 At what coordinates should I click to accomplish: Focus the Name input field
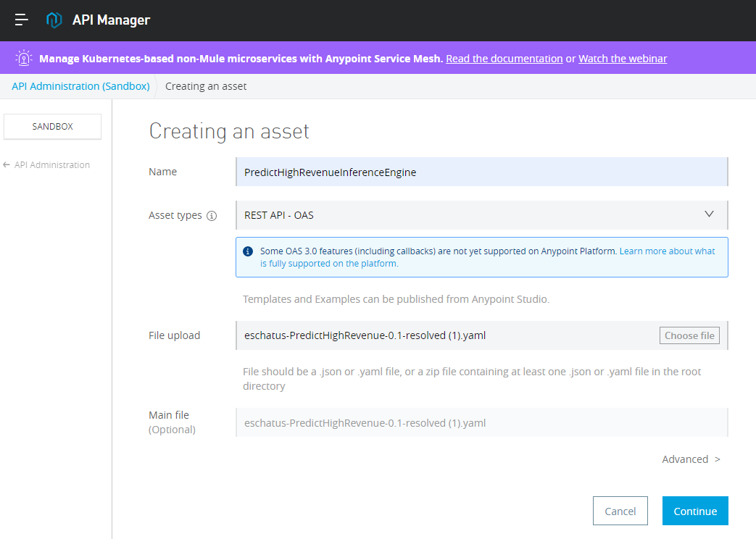click(481, 172)
